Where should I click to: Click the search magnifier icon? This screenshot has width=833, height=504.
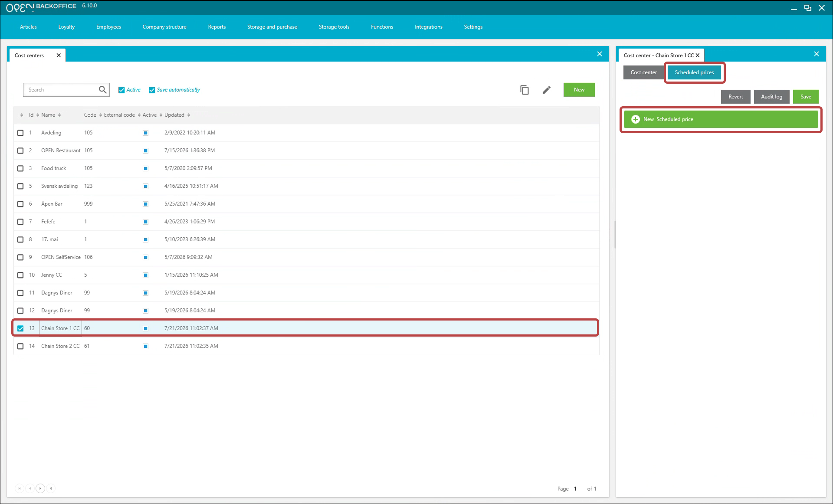click(x=102, y=90)
